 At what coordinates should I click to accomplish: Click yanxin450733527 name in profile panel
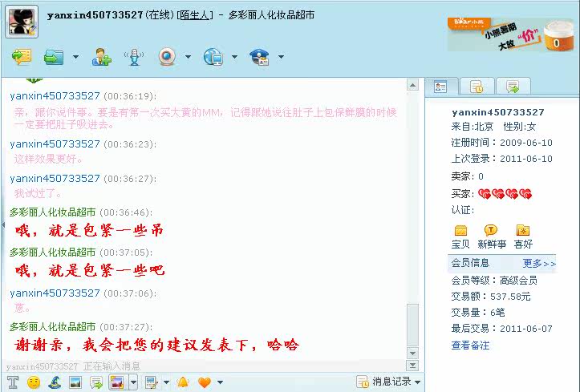click(498, 112)
